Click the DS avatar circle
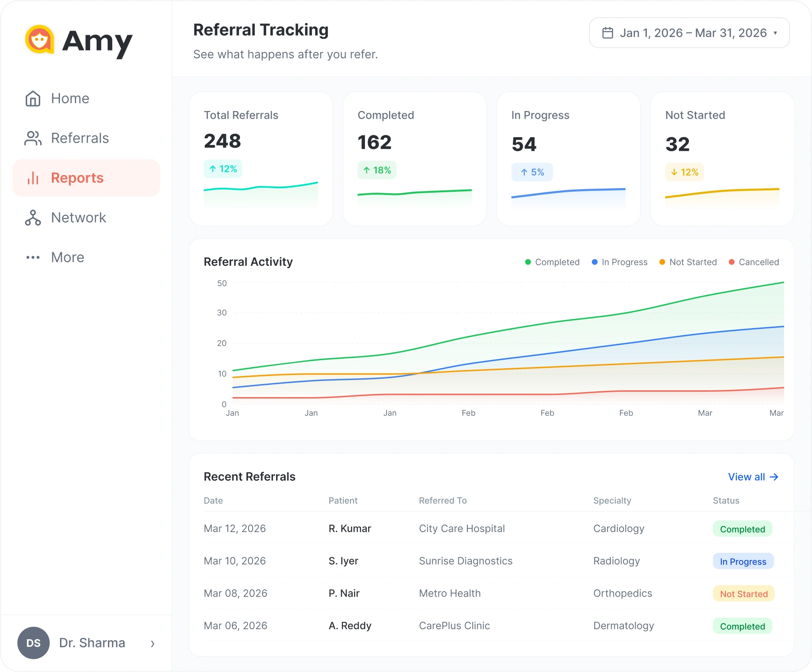Viewport: 812px width, 672px height. coord(33,643)
